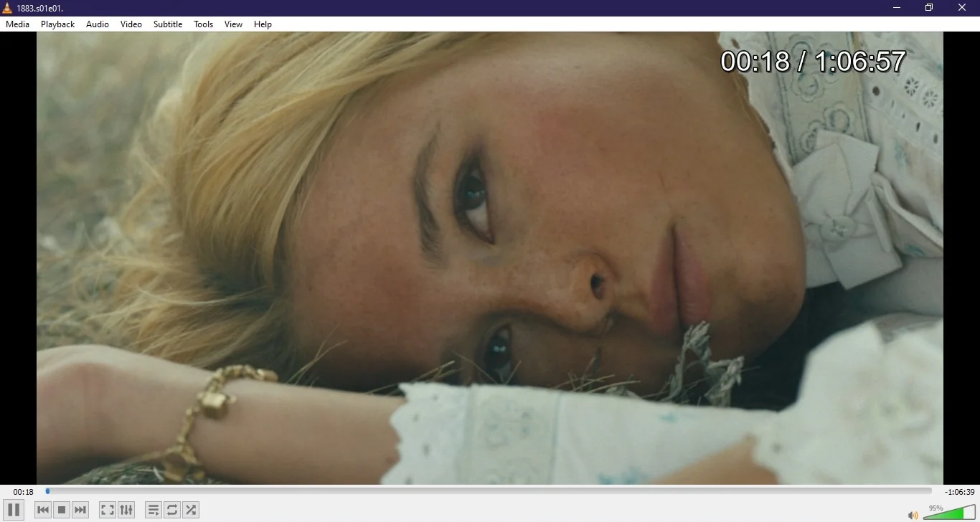Adjust the volume slider at 95%

949,512
